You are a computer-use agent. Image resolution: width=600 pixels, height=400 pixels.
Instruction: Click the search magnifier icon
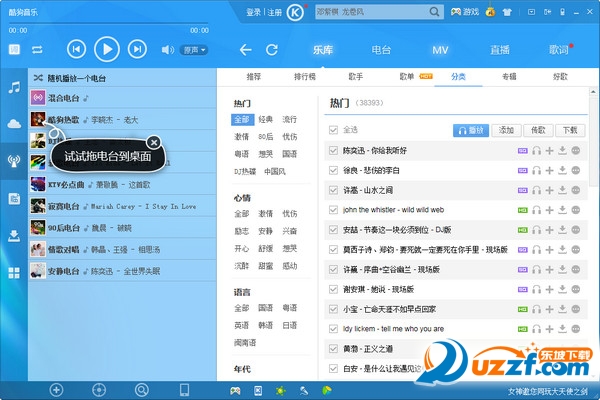coord(434,12)
